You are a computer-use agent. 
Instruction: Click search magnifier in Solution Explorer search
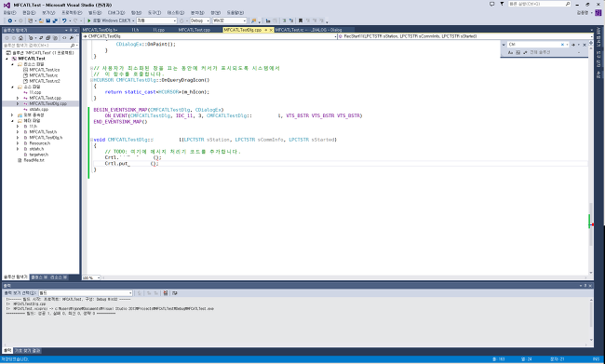point(73,46)
